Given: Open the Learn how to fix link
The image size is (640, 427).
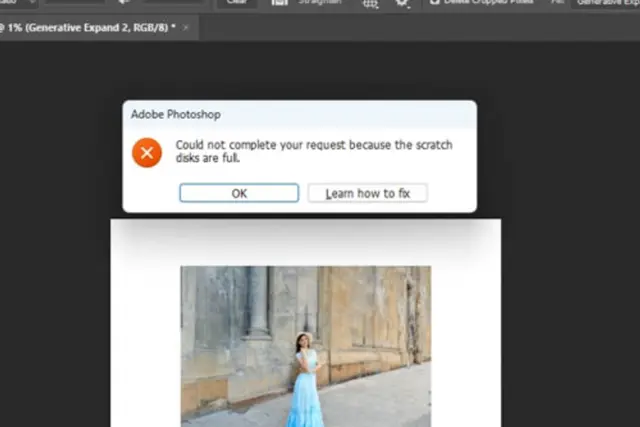Looking at the screenshot, I should 368,193.
